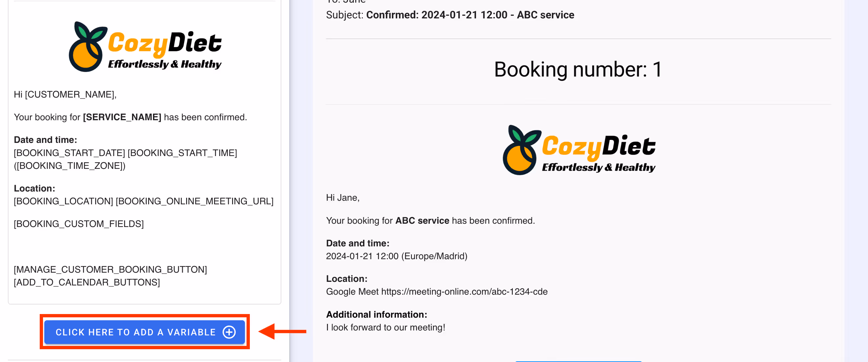Click the [MANAGE_CUSTOMER_BOOKING_BUTTON] variable line
This screenshot has width=868, height=362.
coord(110,269)
